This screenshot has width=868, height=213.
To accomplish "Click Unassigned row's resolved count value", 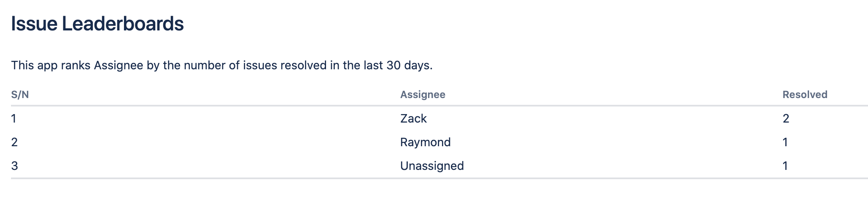I will (785, 166).
